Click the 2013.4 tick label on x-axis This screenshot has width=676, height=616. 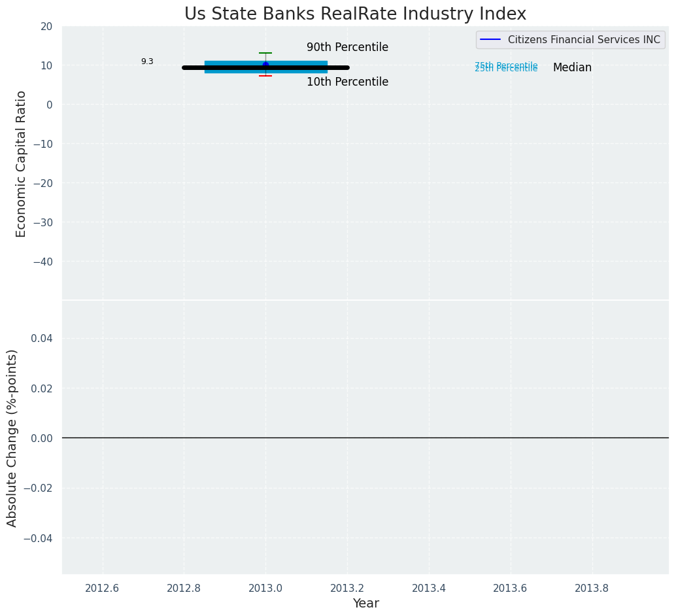point(429,588)
